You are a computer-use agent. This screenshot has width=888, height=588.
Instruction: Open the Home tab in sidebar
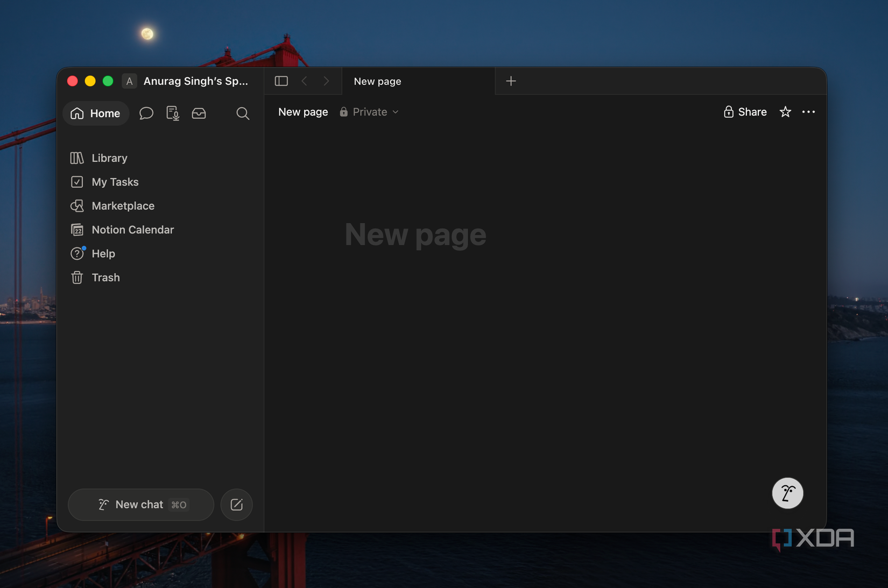coord(95,113)
